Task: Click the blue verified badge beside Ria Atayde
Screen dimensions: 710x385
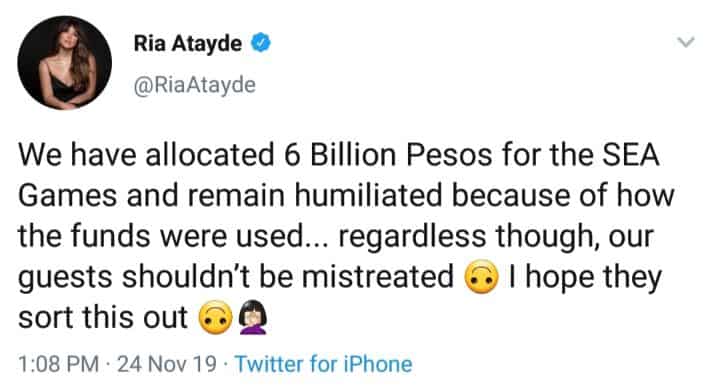Action: 261,43
